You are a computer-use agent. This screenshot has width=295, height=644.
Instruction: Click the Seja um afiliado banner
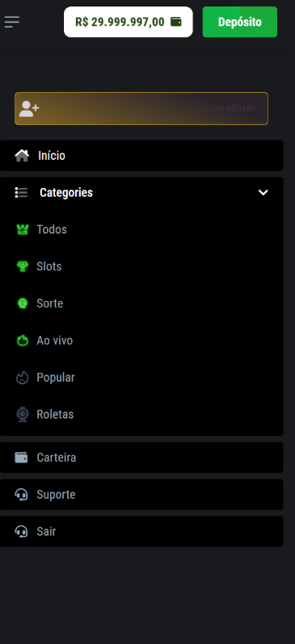point(141,108)
